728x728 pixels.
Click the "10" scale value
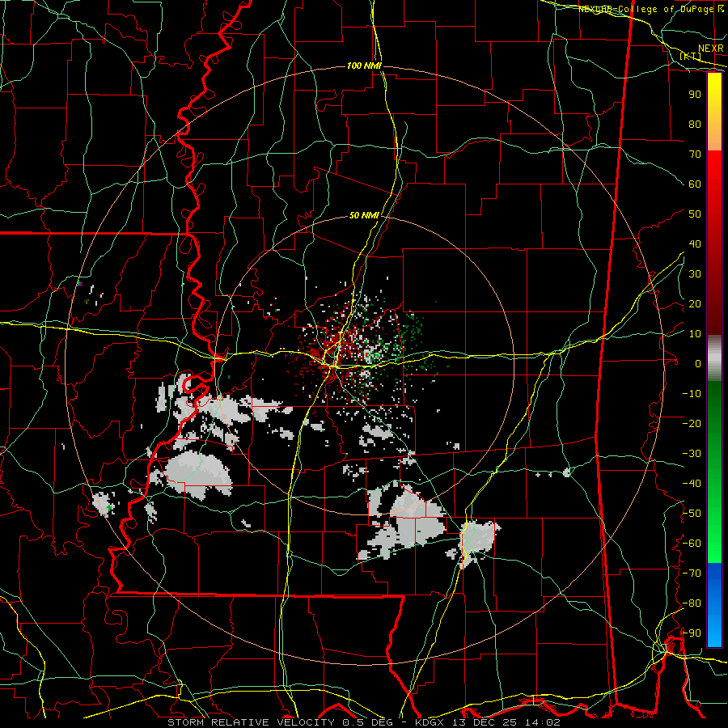695,334
